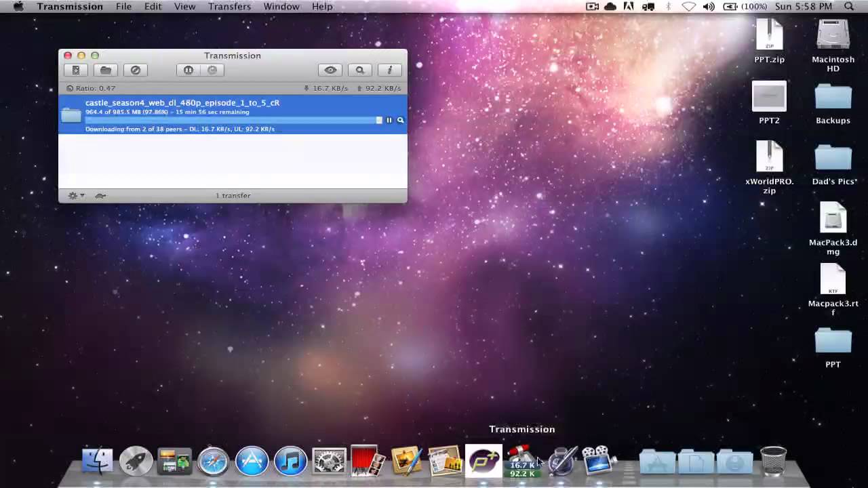Launch iTunes from the Dock
This screenshot has width=868, height=488.
click(290, 462)
